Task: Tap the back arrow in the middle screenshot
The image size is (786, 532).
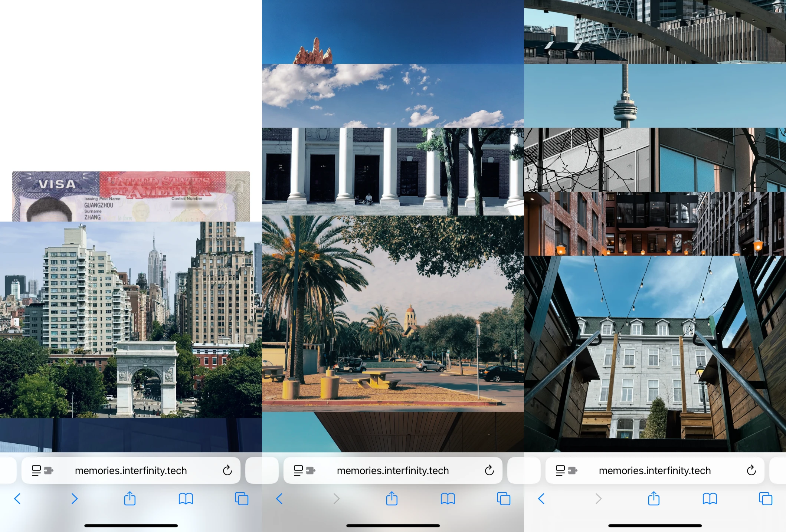Action: pyautogui.click(x=279, y=499)
